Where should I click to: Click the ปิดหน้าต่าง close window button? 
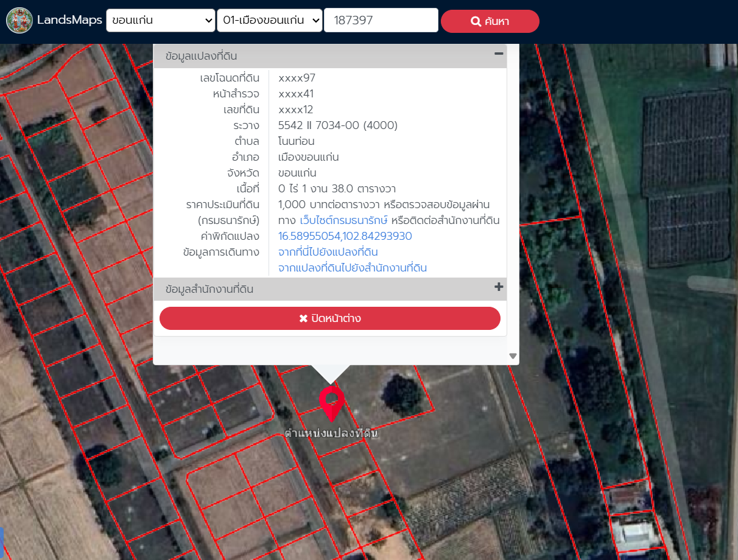[329, 318]
